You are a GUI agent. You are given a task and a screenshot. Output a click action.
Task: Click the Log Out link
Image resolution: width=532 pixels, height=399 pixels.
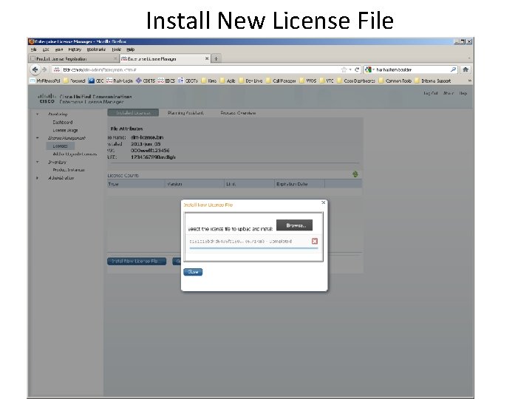click(431, 93)
